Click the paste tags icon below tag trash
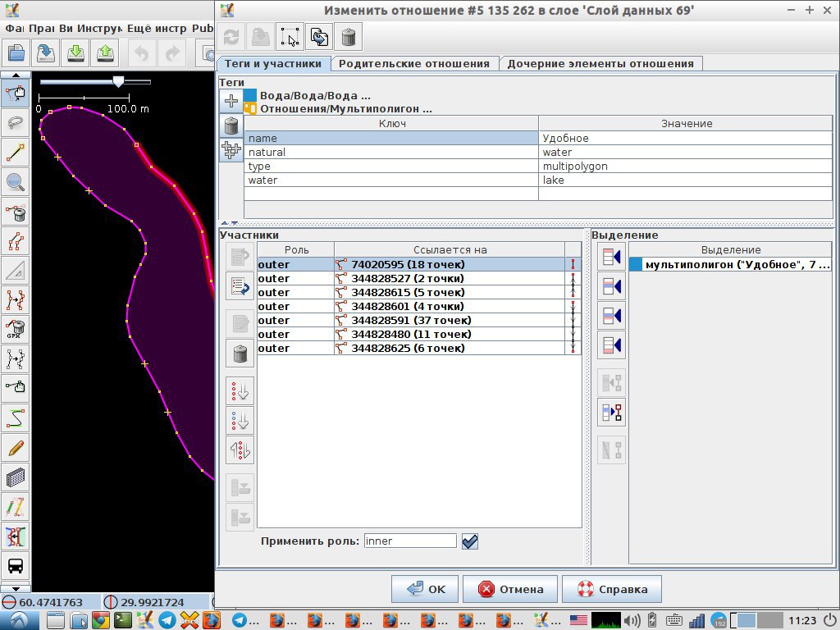The height and width of the screenshot is (630, 840). pyautogui.click(x=231, y=151)
